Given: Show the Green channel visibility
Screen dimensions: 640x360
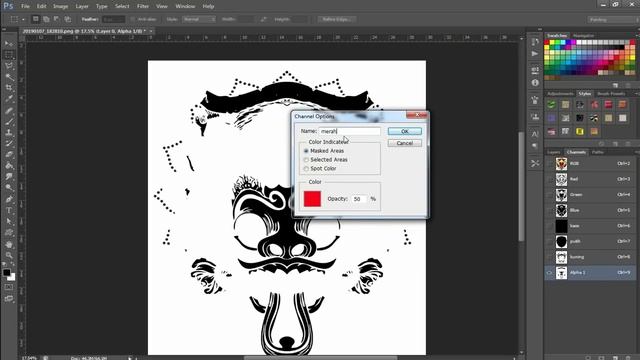Looking at the screenshot, I should point(549,195).
